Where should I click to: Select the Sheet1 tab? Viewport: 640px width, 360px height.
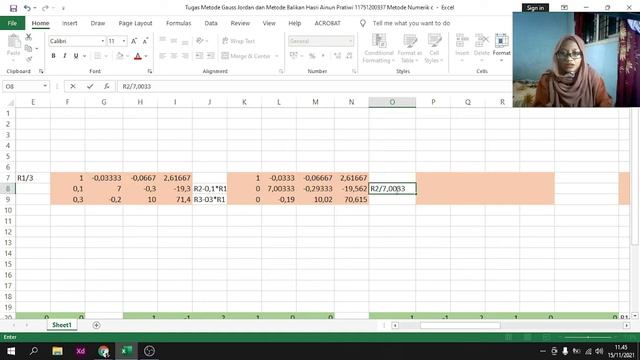pyautogui.click(x=62, y=325)
